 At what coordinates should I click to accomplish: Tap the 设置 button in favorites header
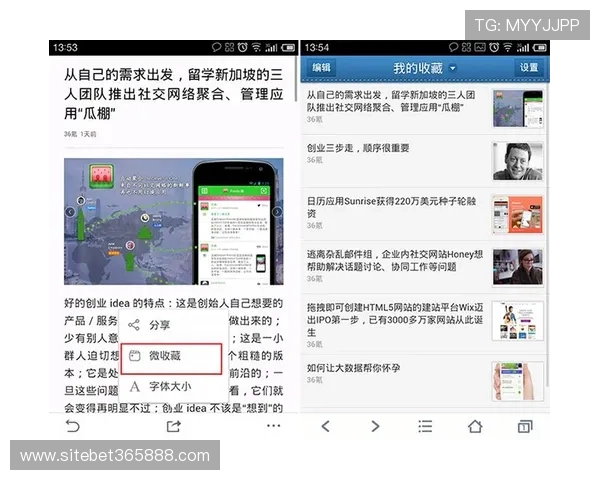click(529, 68)
